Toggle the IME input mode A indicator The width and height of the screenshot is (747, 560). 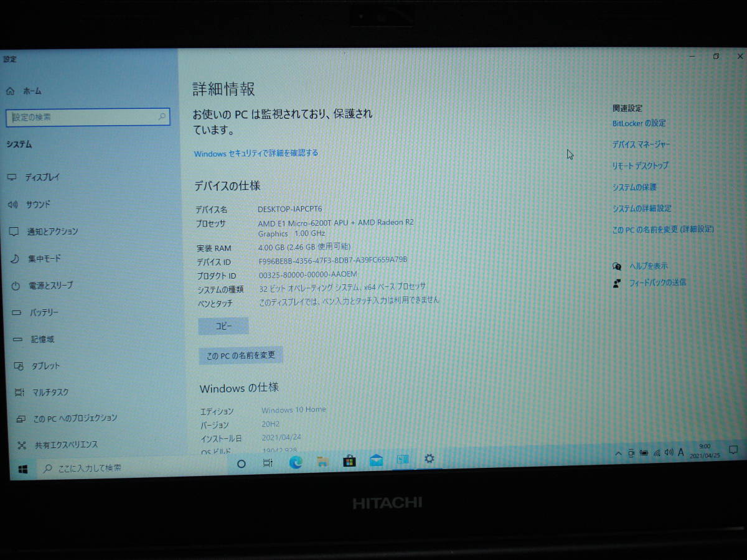click(681, 452)
